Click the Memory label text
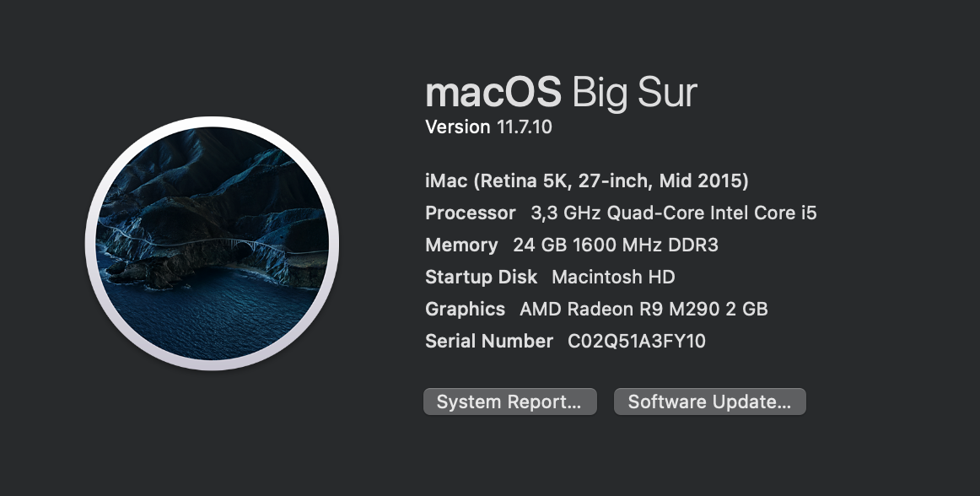 click(x=460, y=245)
